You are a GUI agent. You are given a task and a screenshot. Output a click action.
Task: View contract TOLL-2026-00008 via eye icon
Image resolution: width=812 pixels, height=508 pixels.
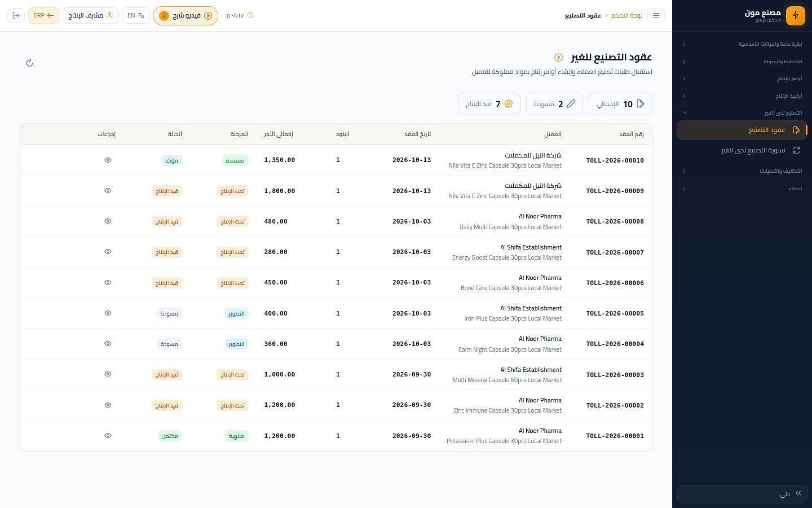point(108,221)
